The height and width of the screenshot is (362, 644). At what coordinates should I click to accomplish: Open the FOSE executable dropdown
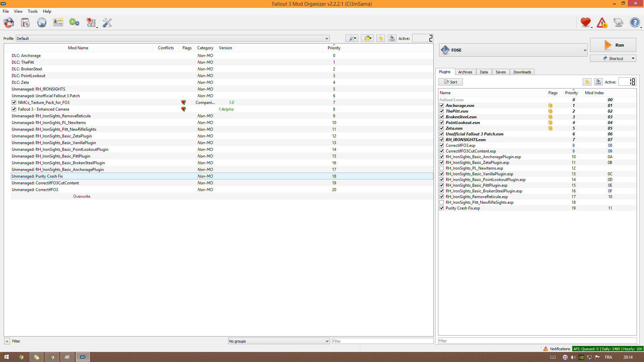click(x=513, y=50)
